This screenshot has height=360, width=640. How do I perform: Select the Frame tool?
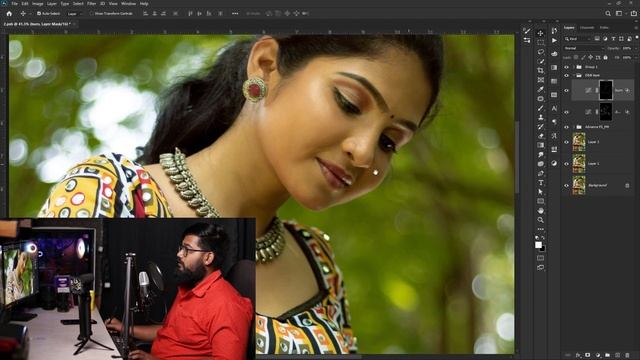click(540, 80)
